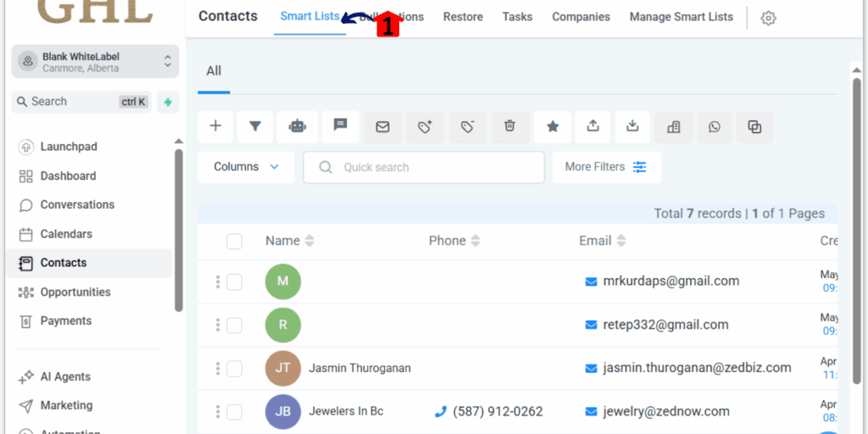Click the sidebar Search box
Viewport: 868px width, 434px height.
(x=82, y=102)
